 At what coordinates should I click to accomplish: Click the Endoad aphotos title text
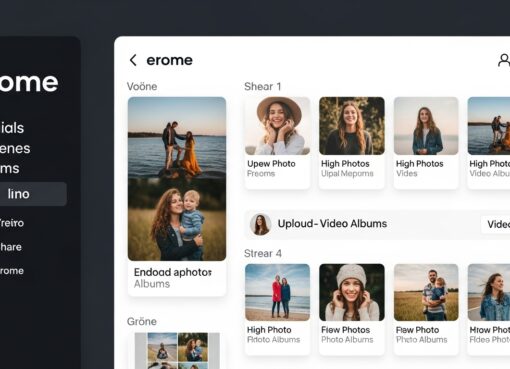coord(173,272)
